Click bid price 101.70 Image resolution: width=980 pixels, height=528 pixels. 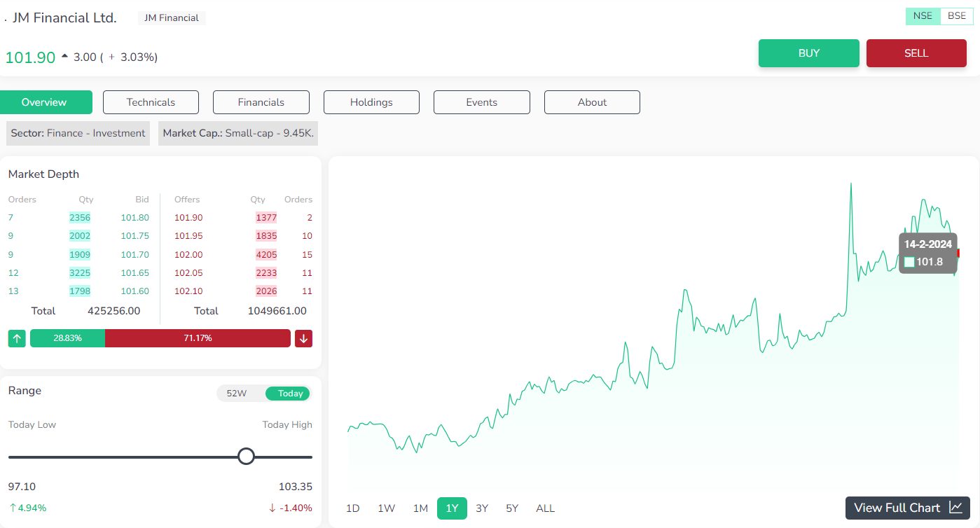point(134,254)
